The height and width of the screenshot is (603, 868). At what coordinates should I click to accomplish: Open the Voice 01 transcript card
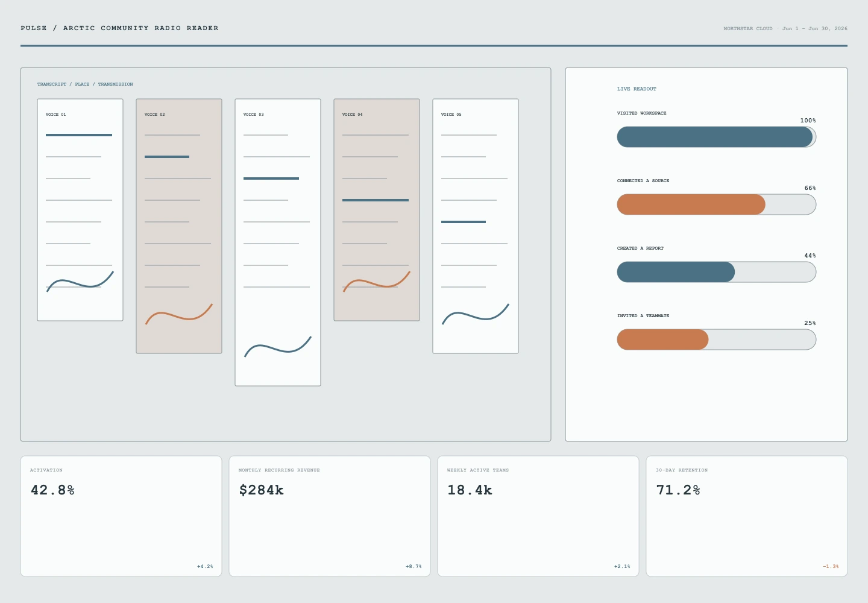click(x=80, y=210)
